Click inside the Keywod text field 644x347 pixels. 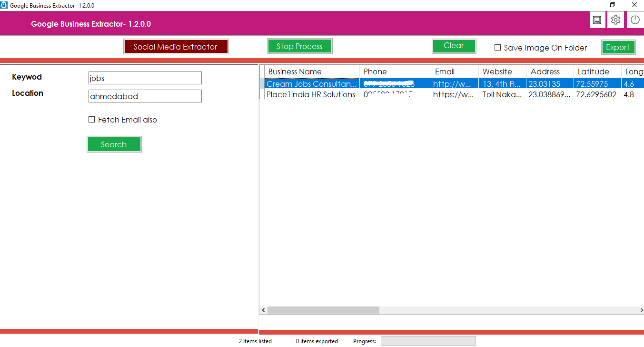(x=145, y=78)
